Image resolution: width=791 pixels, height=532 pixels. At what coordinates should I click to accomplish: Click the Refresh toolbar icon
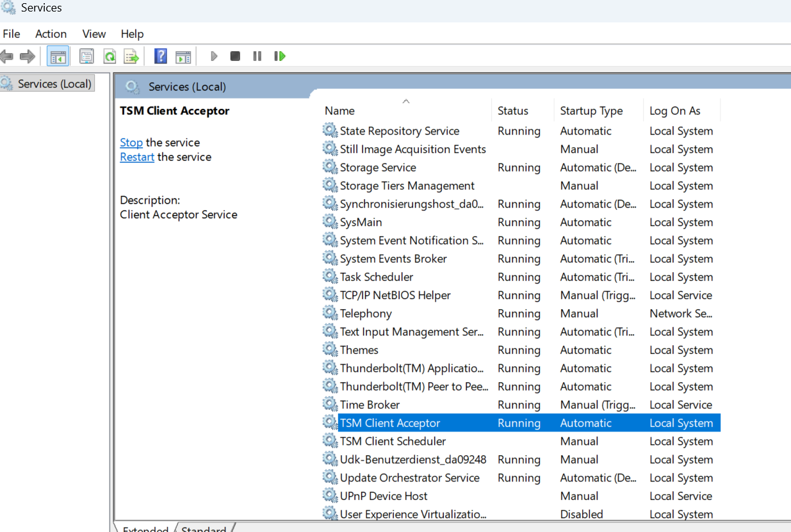tap(110, 56)
